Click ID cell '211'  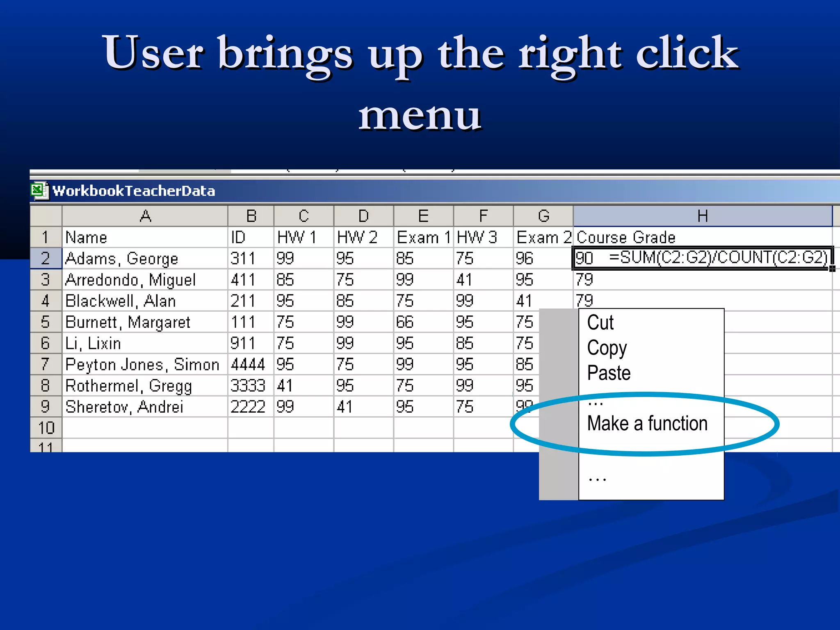coord(251,301)
